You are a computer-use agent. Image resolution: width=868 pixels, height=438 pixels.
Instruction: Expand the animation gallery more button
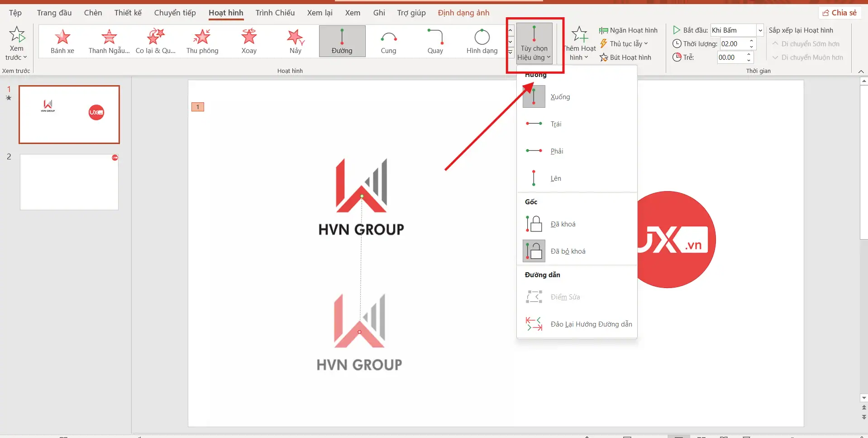[510, 53]
